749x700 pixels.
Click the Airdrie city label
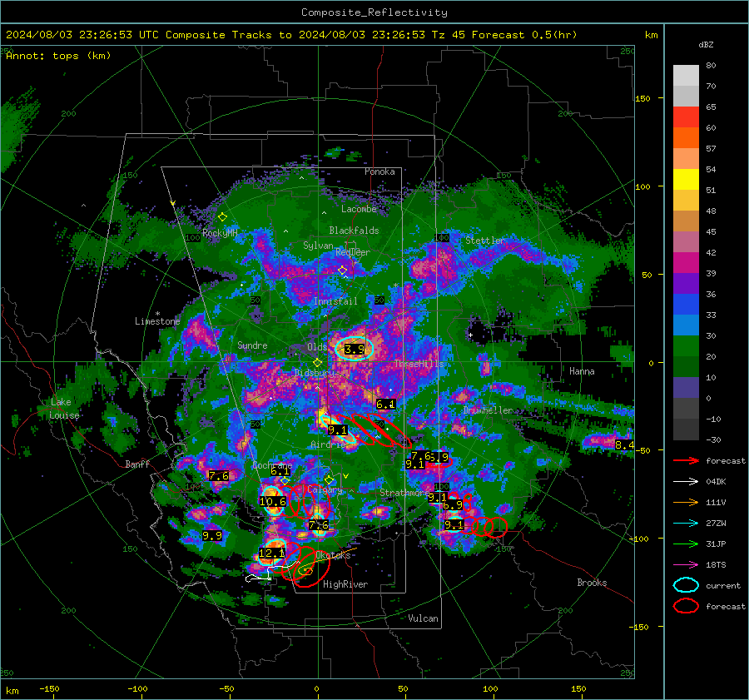coord(328,444)
